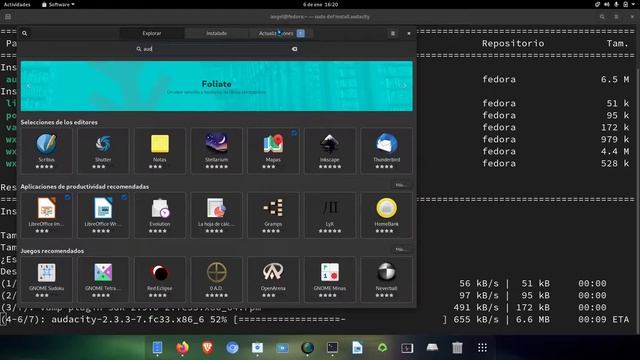Show previous featured banner
This screenshot has width=640, height=360.
click(x=29, y=86)
